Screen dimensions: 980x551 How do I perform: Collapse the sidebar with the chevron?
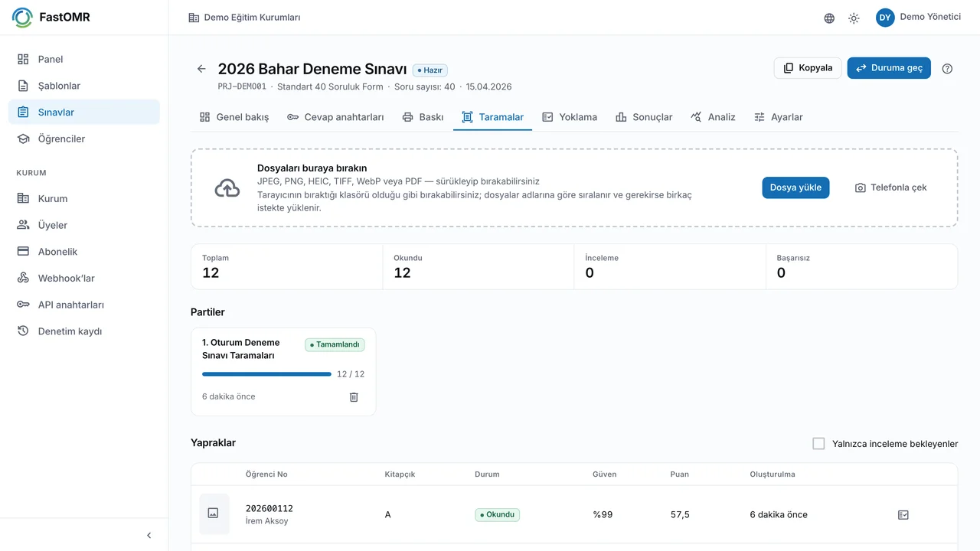pyautogui.click(x=149, y=536)
